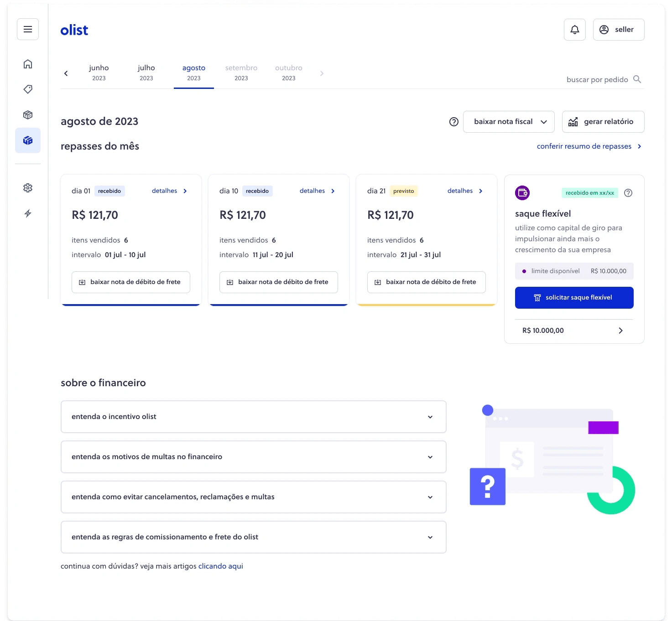Viewport: 672px width, 621px height.
Task: Open help icon beside baixar nota fiscal
Action: [x=454, y=122]
